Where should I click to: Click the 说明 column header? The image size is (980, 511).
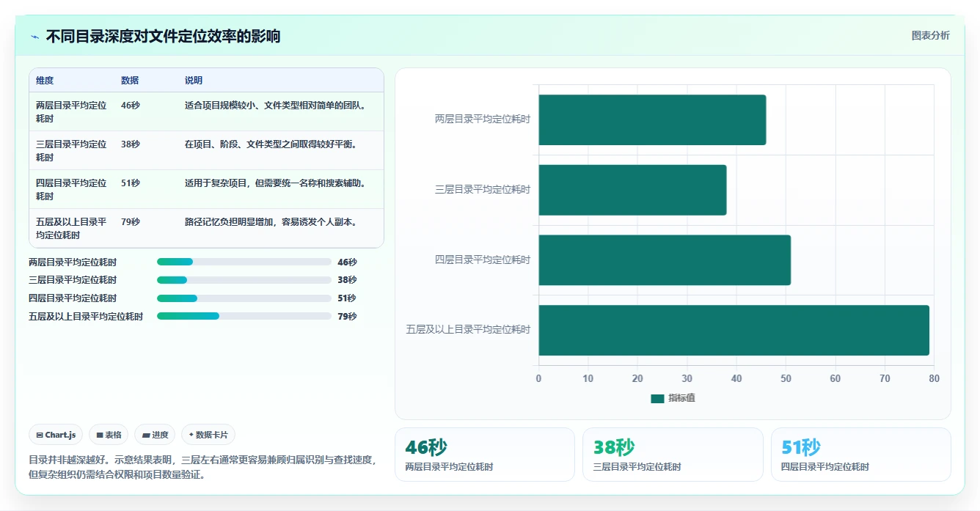click(194, 81)
